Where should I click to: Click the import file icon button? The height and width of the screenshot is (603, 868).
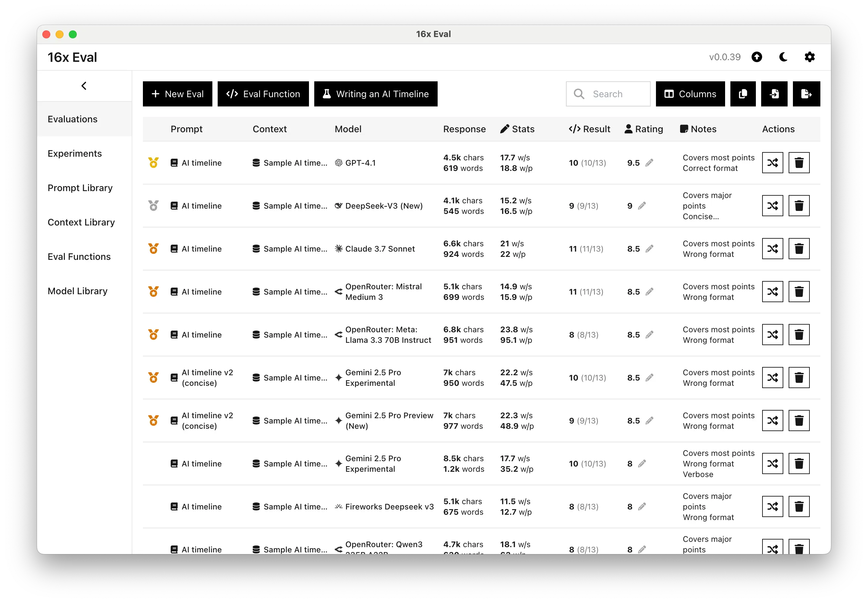click(774, 94)
